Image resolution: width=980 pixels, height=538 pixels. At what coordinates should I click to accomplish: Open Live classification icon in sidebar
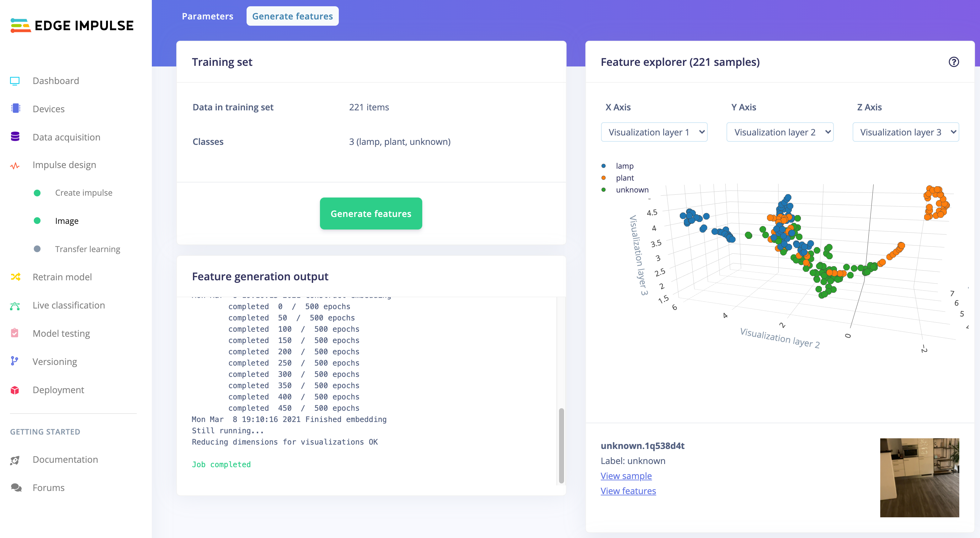(x=15, y=305)
